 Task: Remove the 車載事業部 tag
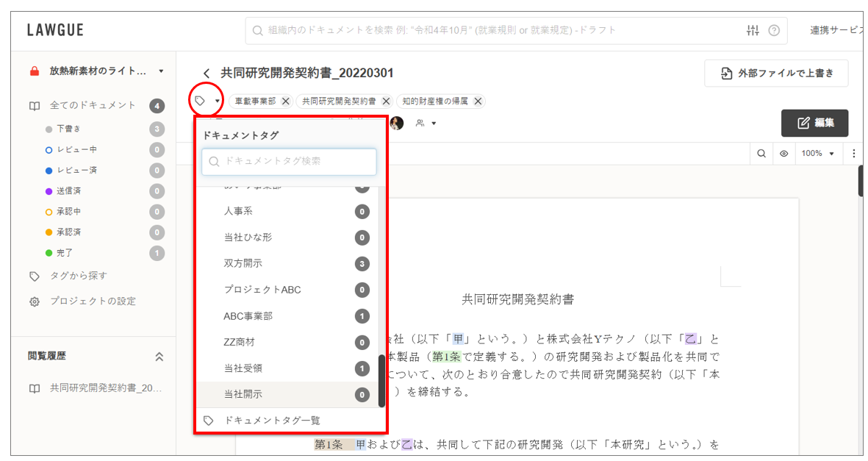pos(286,101)
